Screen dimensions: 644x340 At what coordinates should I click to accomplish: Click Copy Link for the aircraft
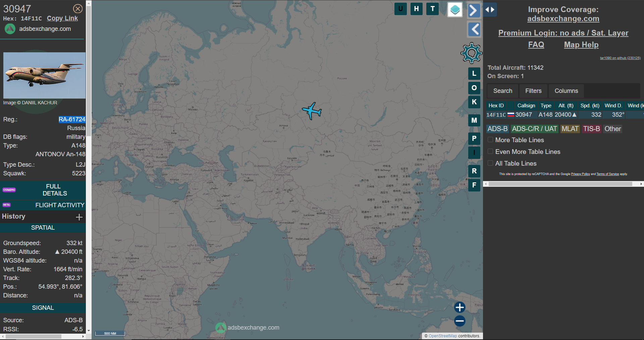click(x=62, y=18)
